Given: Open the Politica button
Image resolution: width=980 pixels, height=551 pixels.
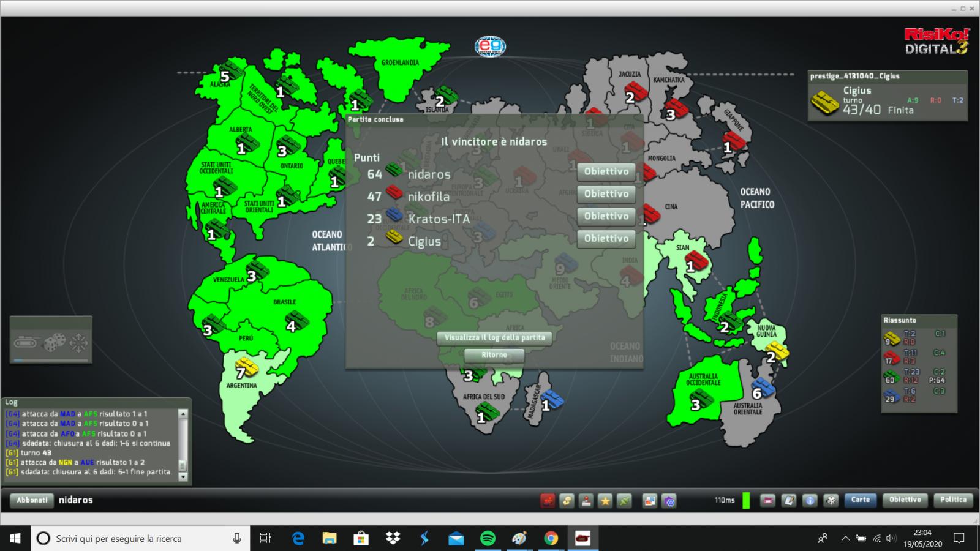Looking at the screenshot, I should coord(954,500).
